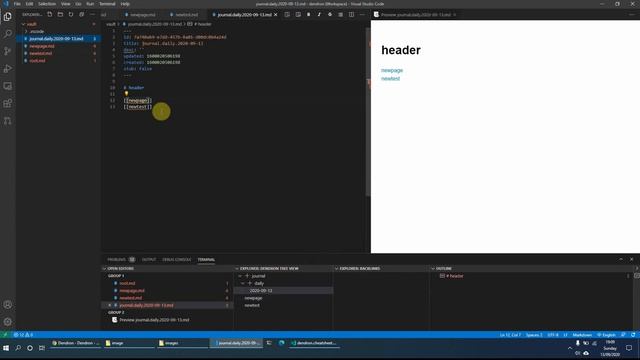Open Help menu
The image size is (640, 360).
(125, 4)
